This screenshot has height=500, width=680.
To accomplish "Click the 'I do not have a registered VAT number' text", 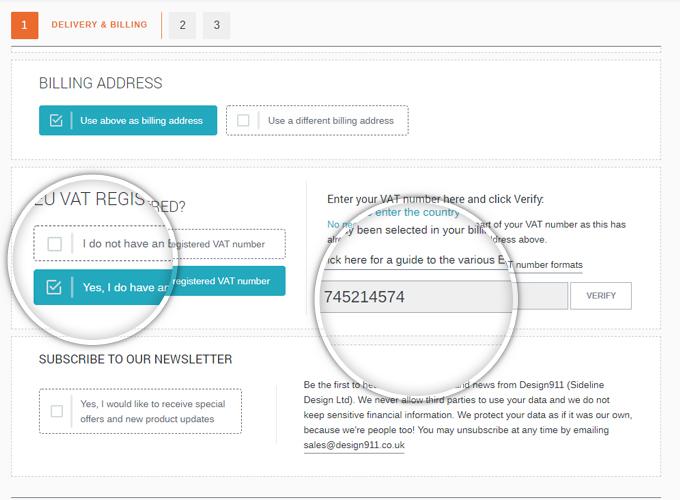I will point(175,244).
